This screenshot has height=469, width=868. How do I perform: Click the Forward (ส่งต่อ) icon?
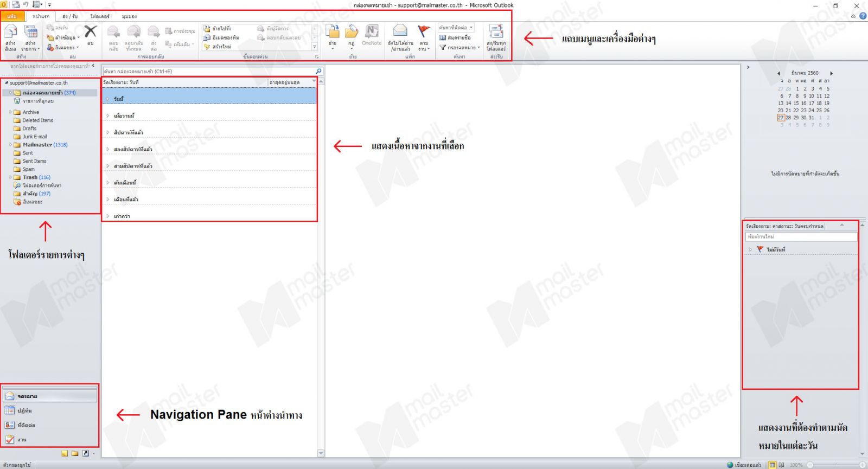click(154, 32)
